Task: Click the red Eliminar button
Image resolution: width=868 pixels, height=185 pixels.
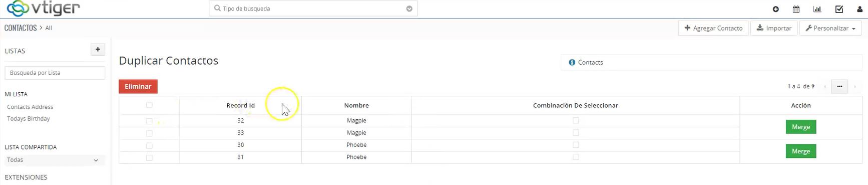Action: 138,86
